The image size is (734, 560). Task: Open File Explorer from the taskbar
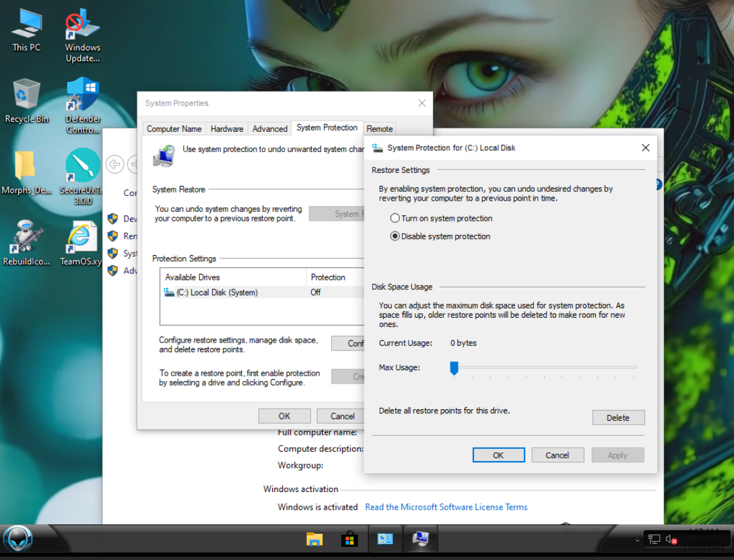point(314,538)
